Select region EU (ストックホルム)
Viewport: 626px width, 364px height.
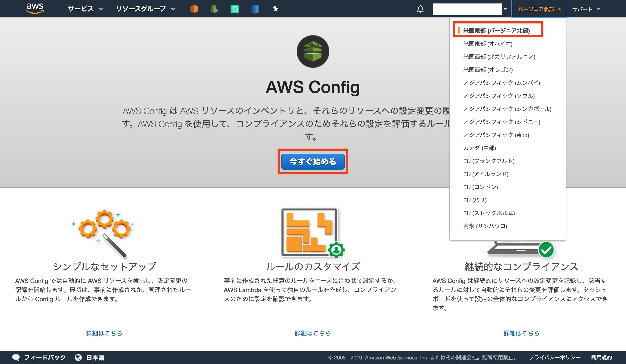coord(489,213)
